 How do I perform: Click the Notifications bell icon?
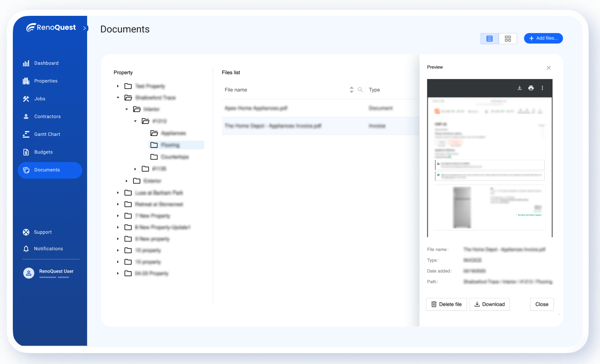point(26,249)
